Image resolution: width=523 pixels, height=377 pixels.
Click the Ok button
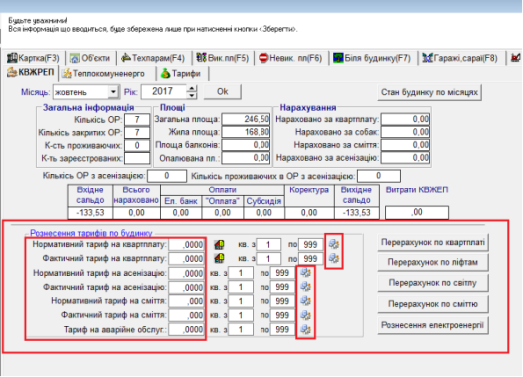[222, 91]
